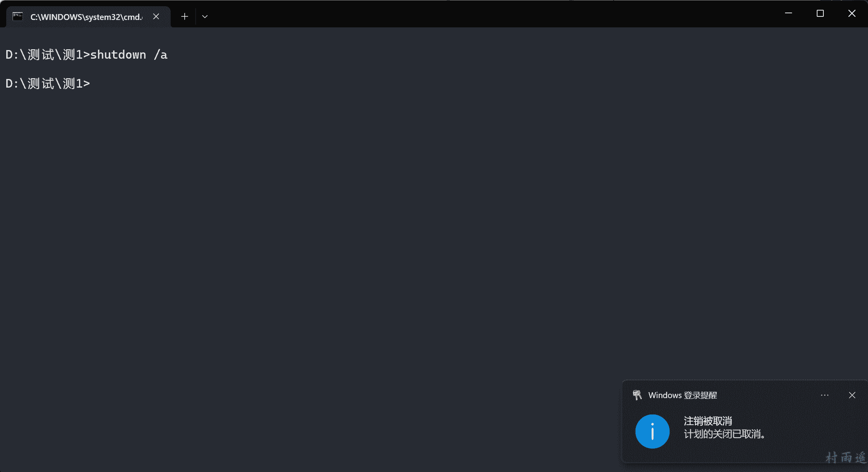Viewport: 868px width, 472px height.
Task: Click the 注销被取消 notification heading
Action: click(x=708, y=421)
